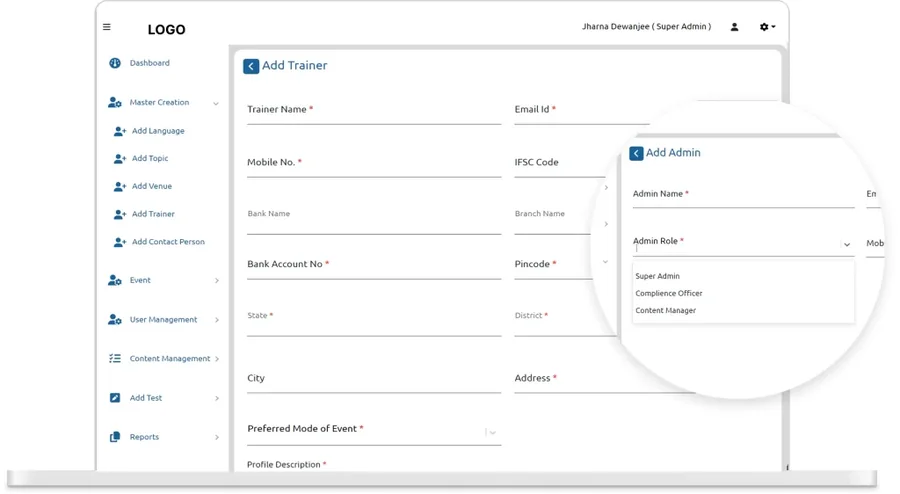Expand the Reports chevron
900x494 pixels.
coord(217,437)
